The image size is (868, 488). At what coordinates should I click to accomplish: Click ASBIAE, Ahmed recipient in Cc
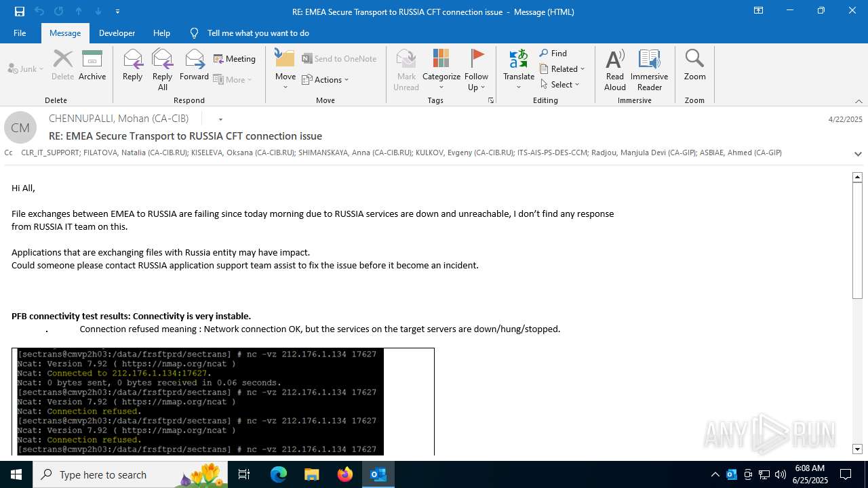click(x=741, y=152)
